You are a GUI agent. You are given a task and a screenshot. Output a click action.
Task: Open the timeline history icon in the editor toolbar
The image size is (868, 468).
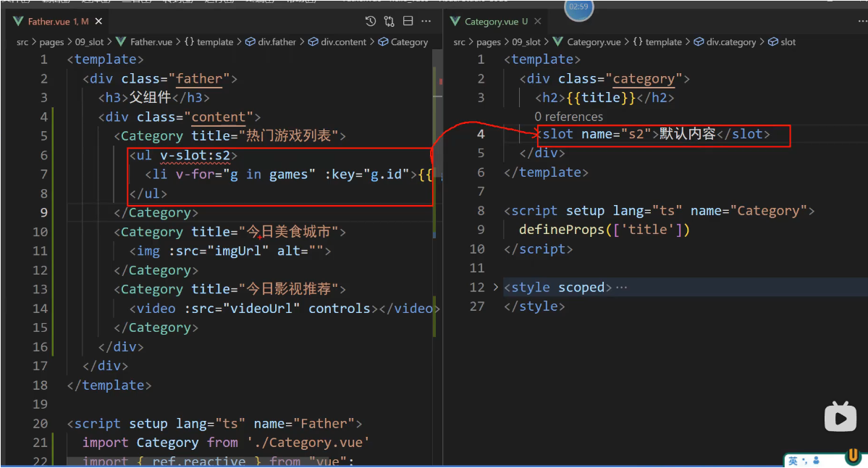click(371, 21)
